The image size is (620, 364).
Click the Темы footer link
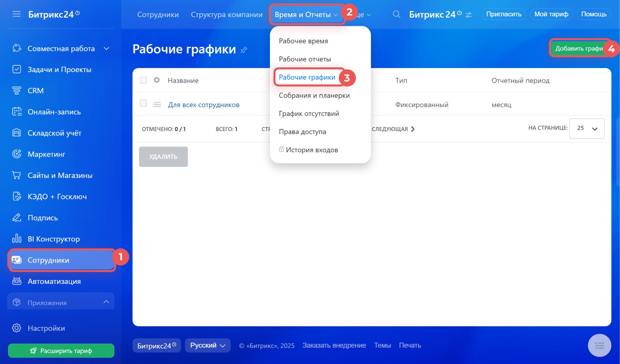[382, 345]
